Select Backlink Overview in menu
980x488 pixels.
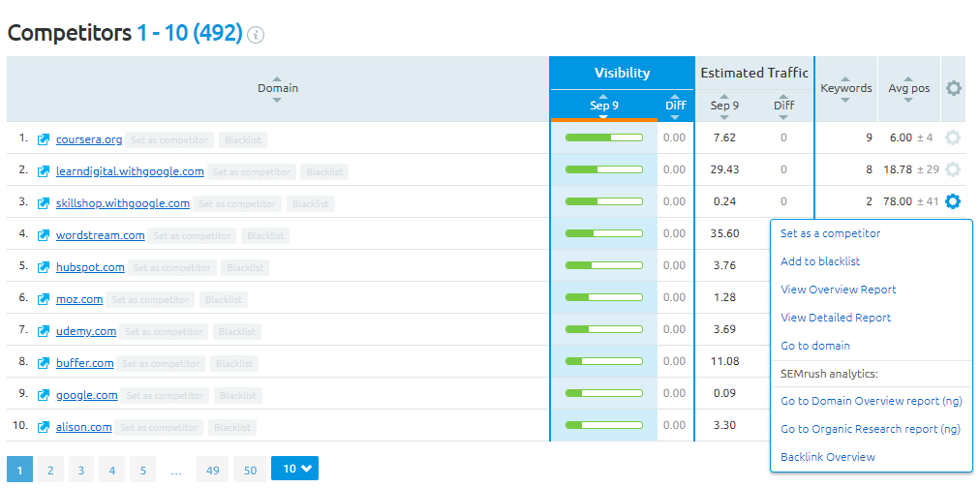click(x=828, y=457)
